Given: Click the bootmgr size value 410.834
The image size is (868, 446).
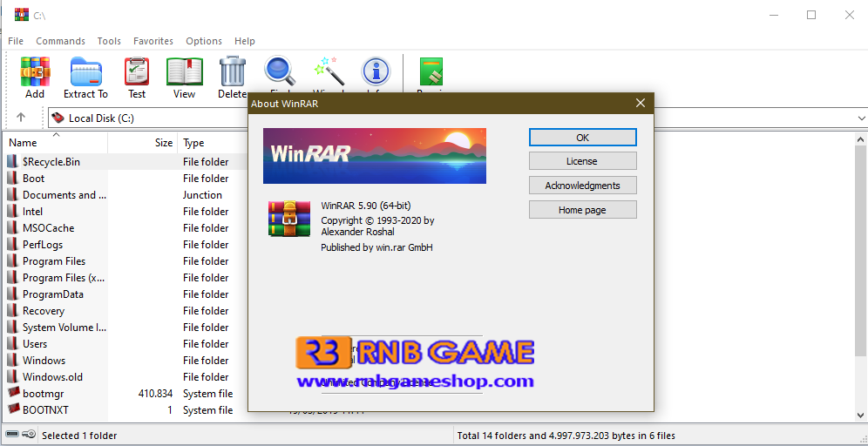Looking at the screenshot, I should coord(155,394).
